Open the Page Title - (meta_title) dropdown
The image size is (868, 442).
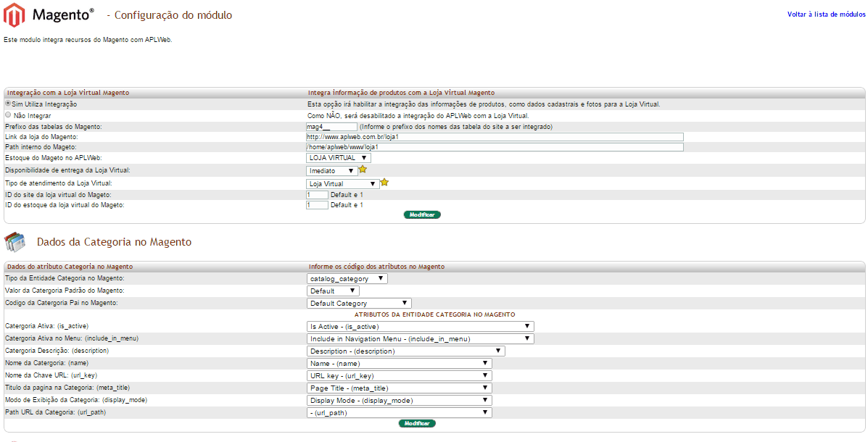pyautogui.click(x=399, y=388)
